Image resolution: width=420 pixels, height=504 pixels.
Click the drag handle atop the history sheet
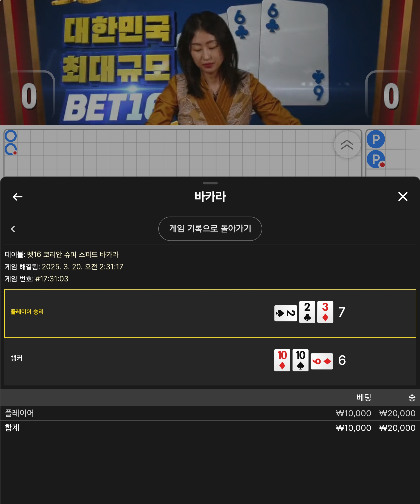(210, 183)
